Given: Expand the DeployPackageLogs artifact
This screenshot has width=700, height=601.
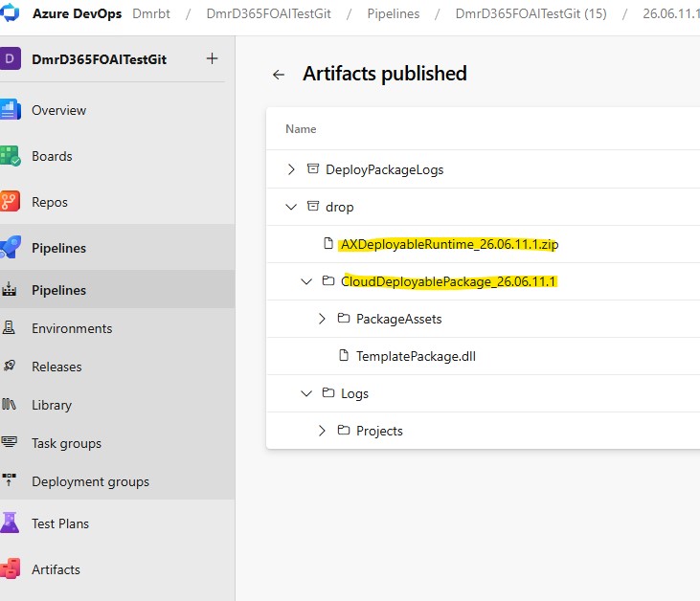Looking at the screenshot, I should pos(291,169).
